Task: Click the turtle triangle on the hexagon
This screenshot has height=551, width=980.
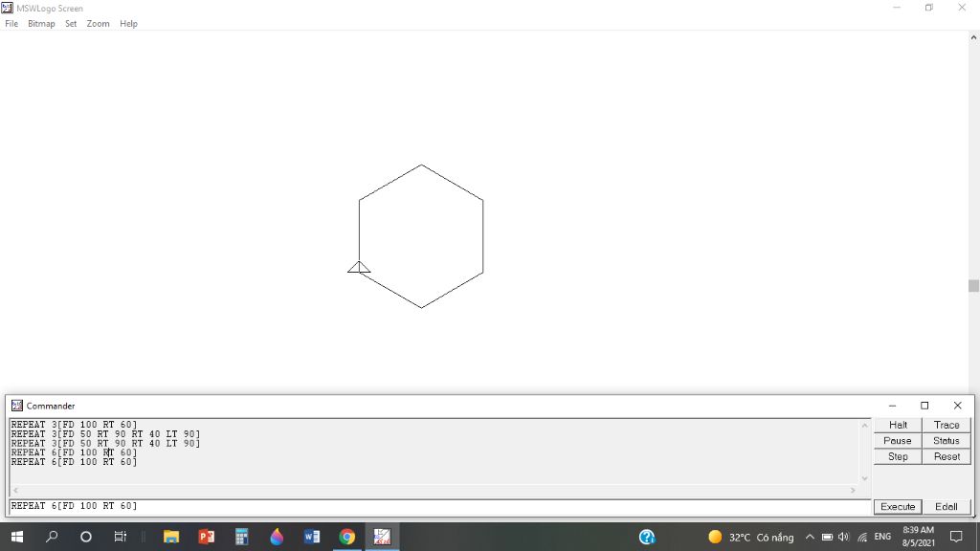Action: pos(359,268)
